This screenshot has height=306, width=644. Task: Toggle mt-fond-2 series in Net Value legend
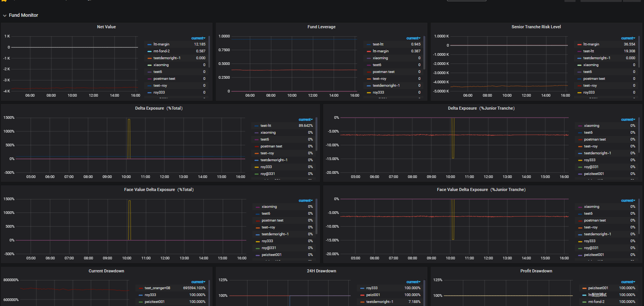[161, 51]
